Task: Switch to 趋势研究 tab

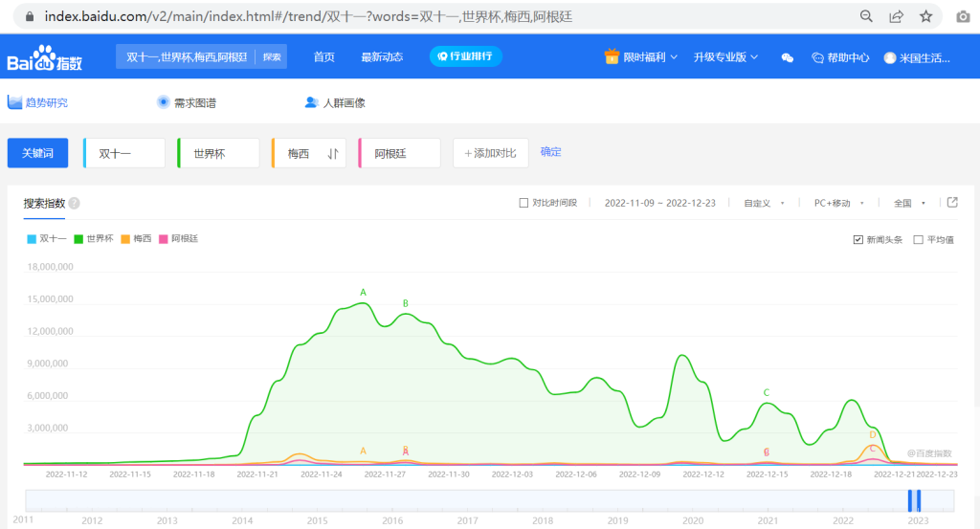Action: coord(37,102)
